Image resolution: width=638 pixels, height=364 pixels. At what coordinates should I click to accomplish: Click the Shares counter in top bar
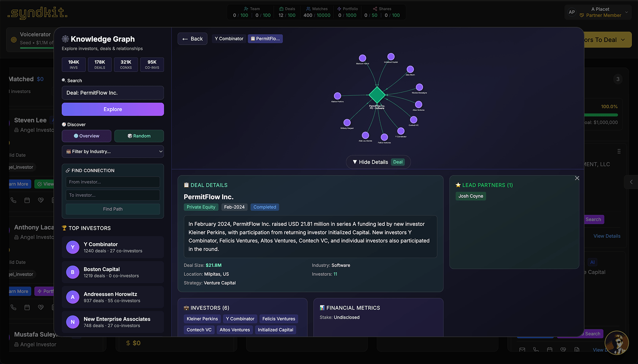(x=382, y=12)
